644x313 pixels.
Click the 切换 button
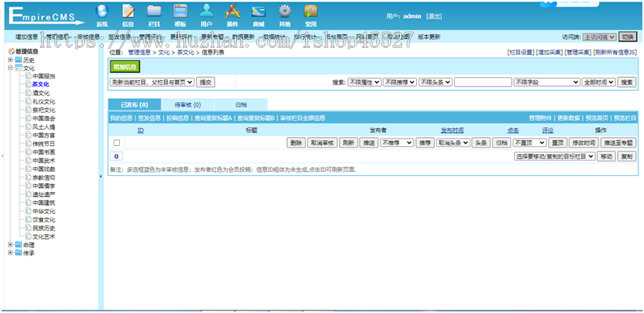coord(628,36)
